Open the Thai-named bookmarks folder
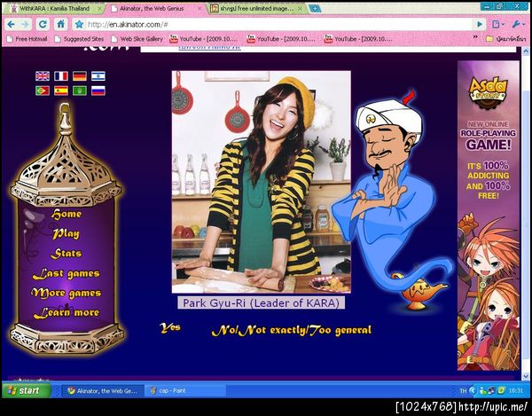This screenshot has width=532, height=416. tap(506, 39)
